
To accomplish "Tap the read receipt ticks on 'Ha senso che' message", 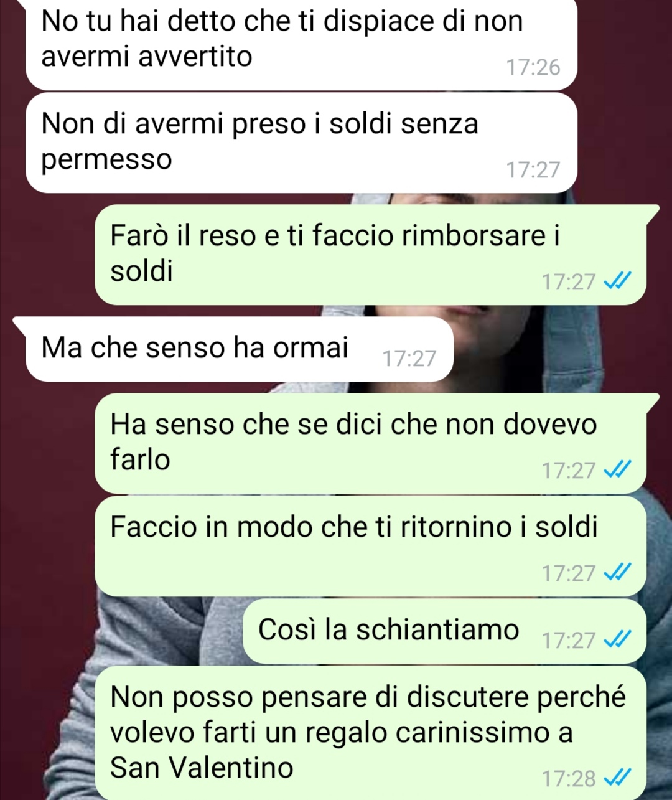I will (x=618, y=470).
